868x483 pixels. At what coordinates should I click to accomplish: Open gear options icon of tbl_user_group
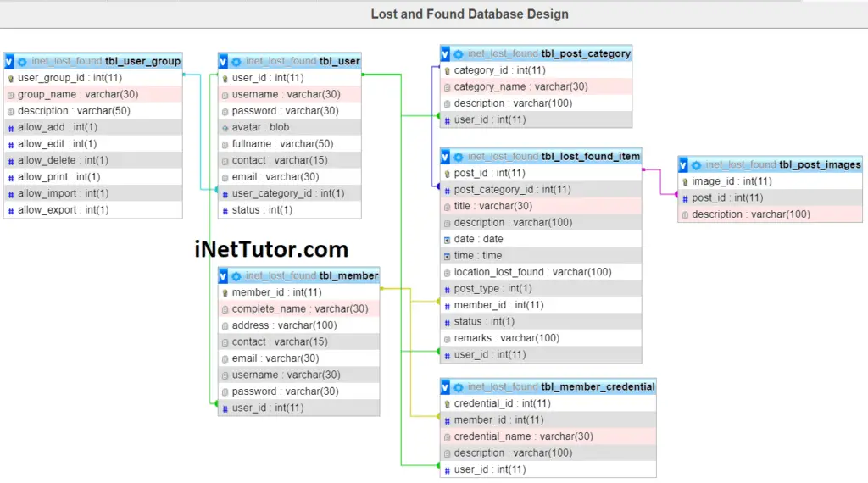[22, 61]
